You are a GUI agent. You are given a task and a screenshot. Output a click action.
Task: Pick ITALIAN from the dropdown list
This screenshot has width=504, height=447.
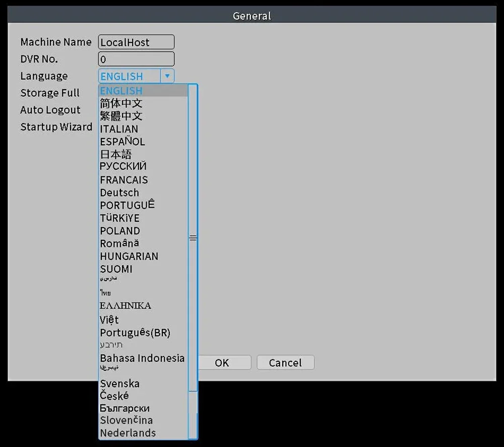[119, 129]
